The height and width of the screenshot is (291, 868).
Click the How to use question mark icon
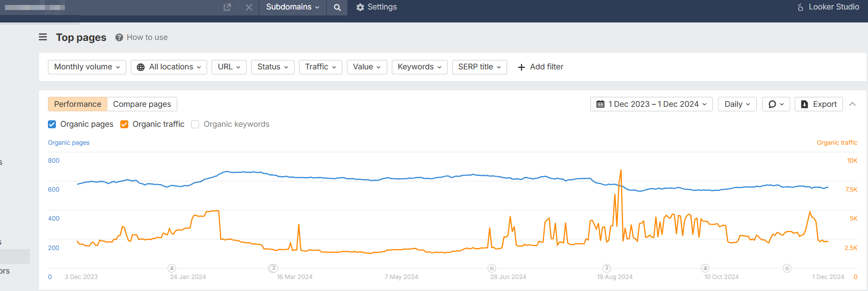point(119,37)
